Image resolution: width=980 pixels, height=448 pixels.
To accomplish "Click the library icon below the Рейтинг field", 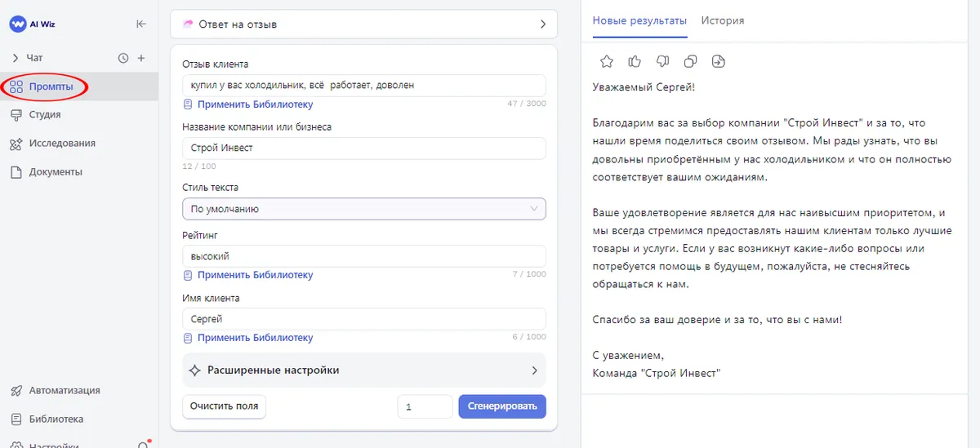I will click(x=188, y=275).
